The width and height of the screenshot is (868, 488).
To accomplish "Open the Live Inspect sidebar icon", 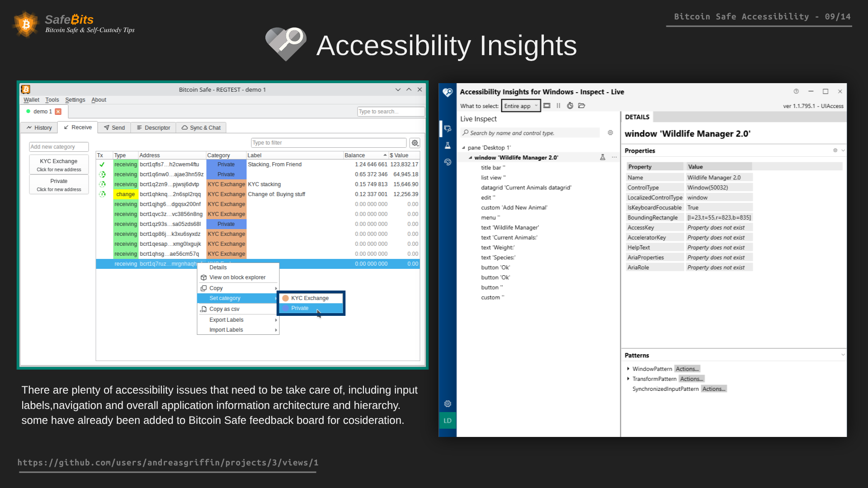I will point(448,129).
